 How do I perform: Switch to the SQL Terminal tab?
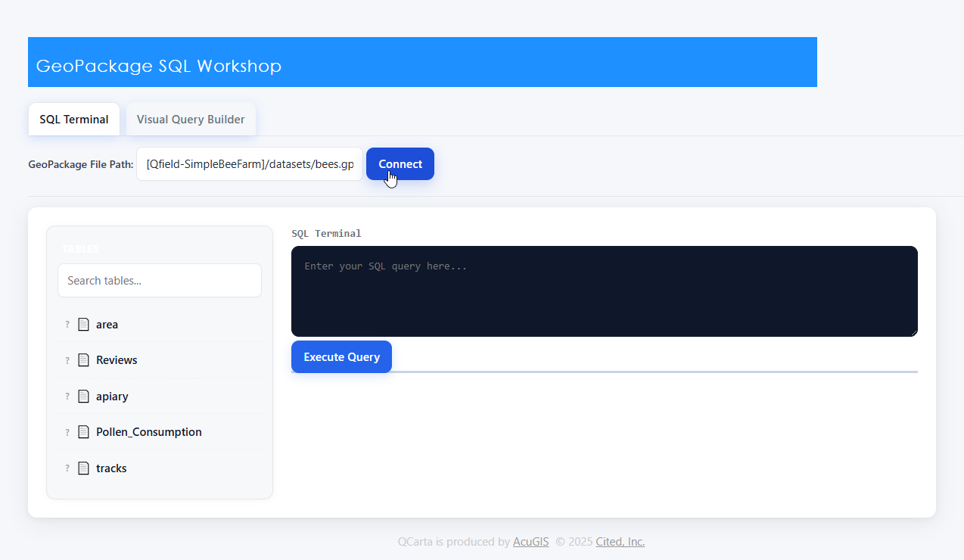(x=74, y=120)
